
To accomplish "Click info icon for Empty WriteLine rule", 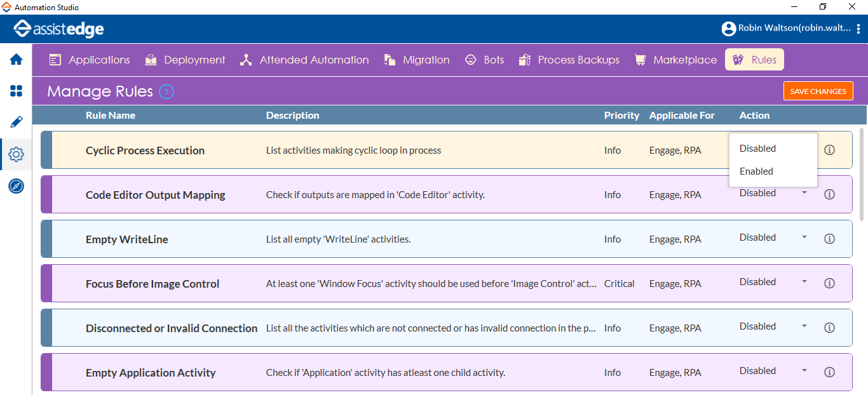I will coord(829,239).
